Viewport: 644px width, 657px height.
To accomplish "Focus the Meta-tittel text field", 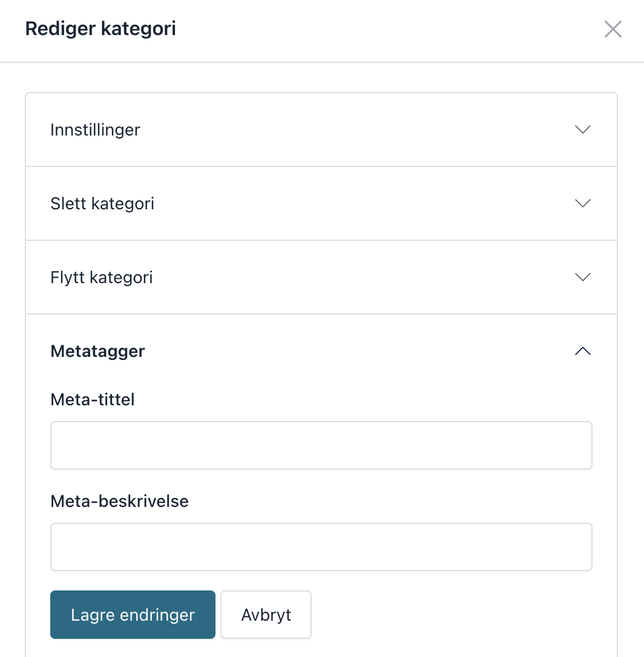I will point(321,445).
